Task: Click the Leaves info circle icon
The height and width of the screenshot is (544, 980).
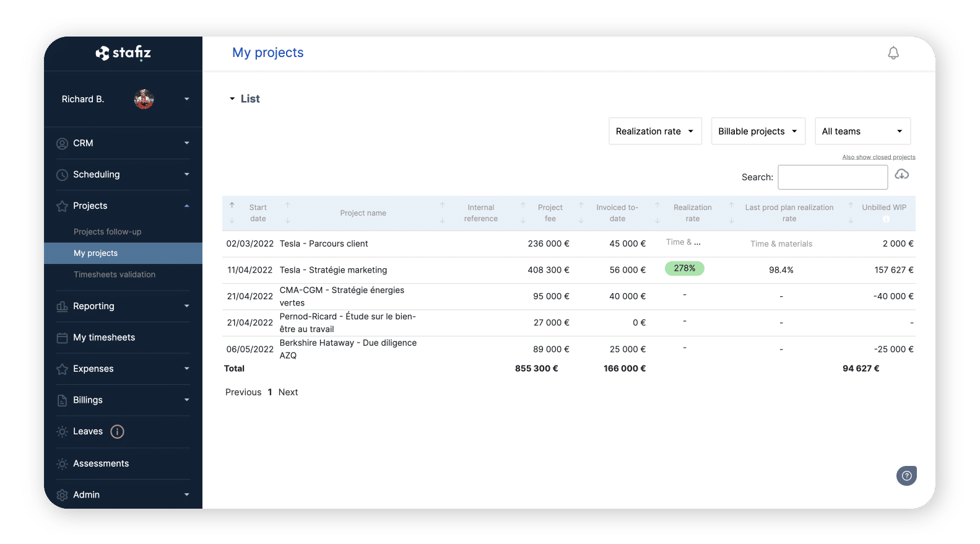Action: pyautogui.click(x=117, y=432)
